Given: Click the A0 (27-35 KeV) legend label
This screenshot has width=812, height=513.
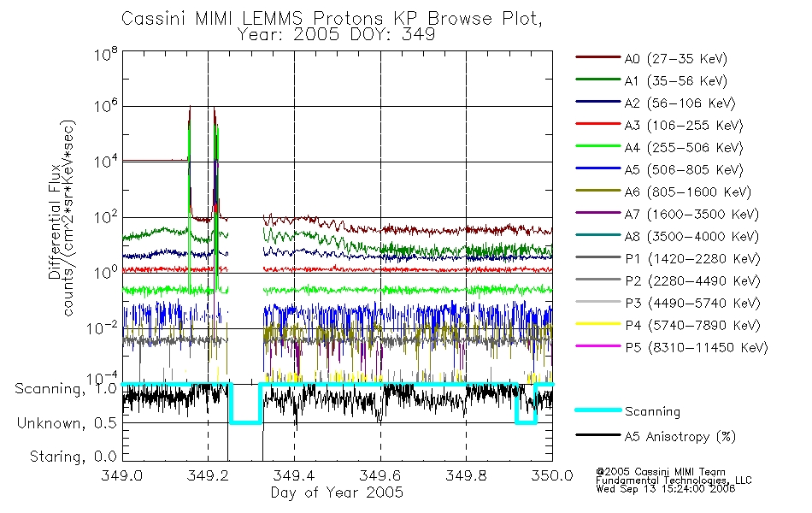Looking at the screenshot, I should click(x=676, y=59).
